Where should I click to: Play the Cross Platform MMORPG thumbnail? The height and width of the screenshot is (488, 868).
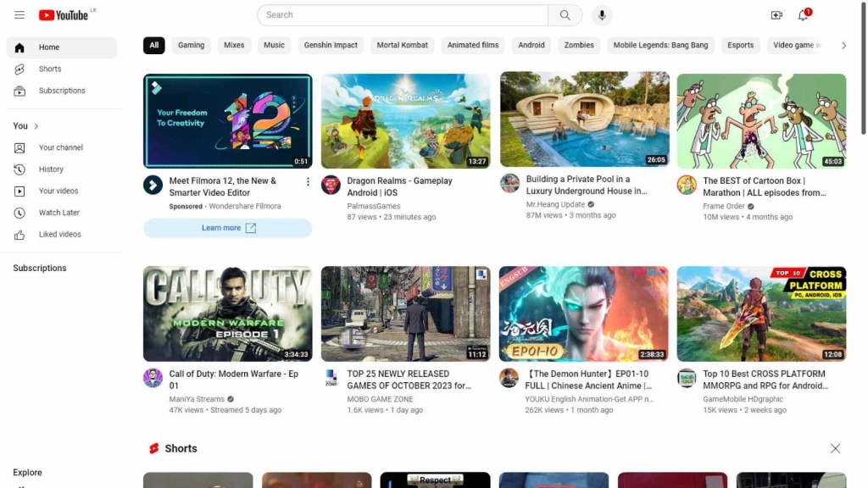coord(761,313)
